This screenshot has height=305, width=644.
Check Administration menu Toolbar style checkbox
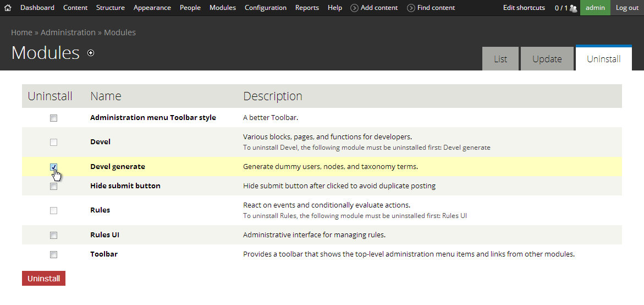53,118
